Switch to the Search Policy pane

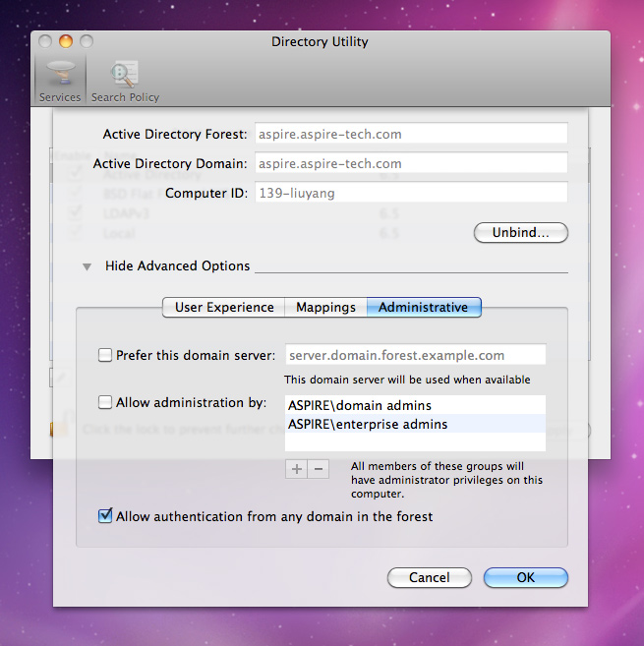[125, 80]
